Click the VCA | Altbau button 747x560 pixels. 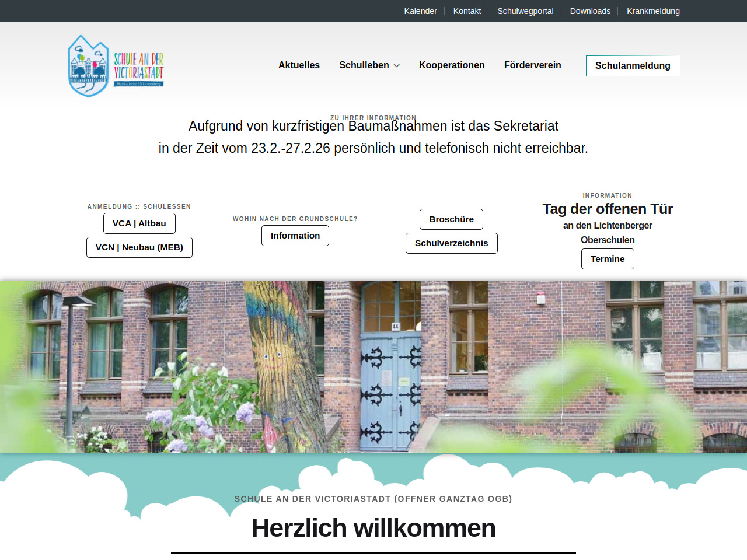click(139, 223)
